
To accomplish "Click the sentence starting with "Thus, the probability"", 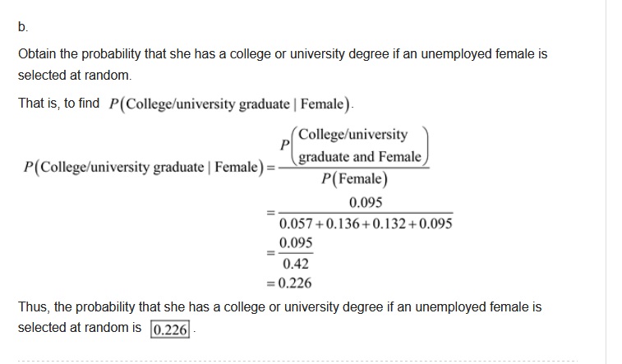I will [279, 307].
